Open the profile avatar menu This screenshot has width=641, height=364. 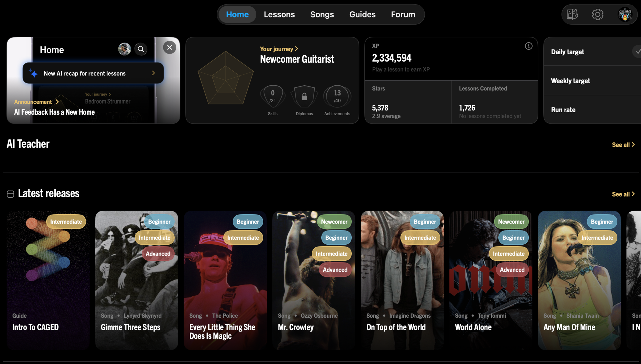[x=625, y=14]
